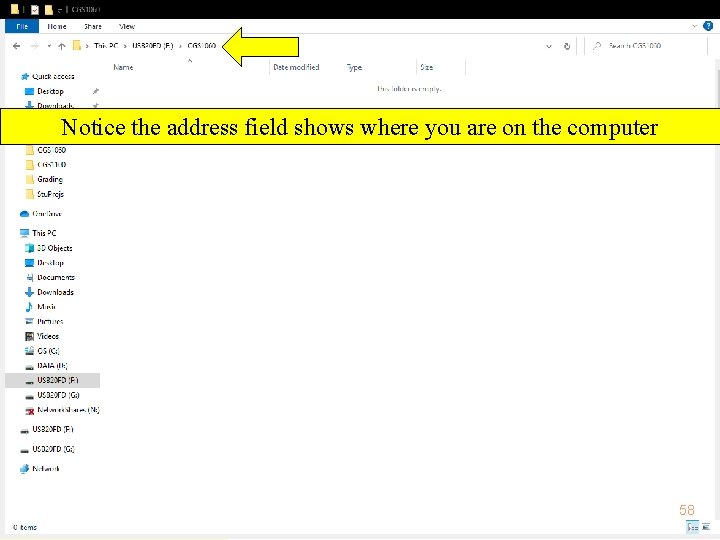This screenshot has width=720, height=540.
Task: Select Quick access in navigation pane
Action: (53, 76)
